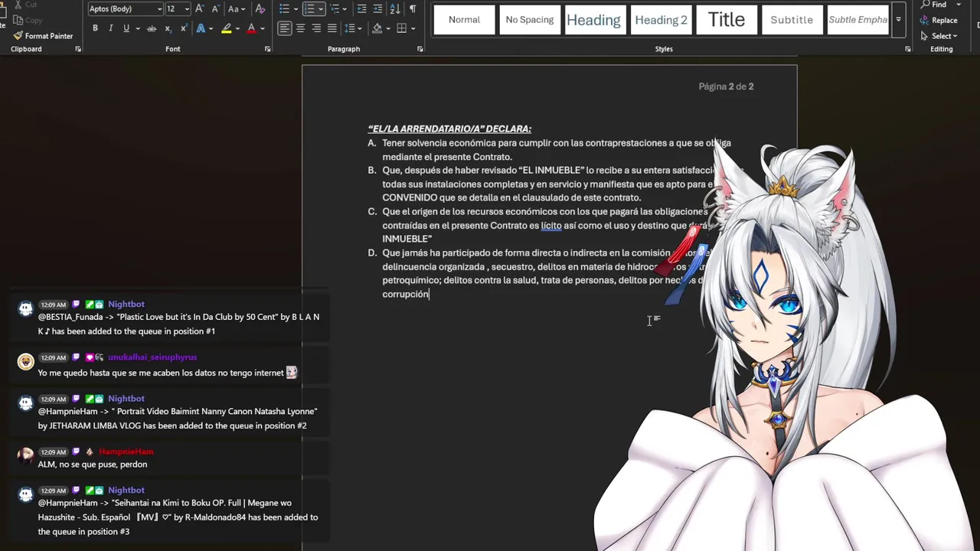Open Font dialog launcher
This screenshot has height=551, width=980.
click(x=267, y=49)
